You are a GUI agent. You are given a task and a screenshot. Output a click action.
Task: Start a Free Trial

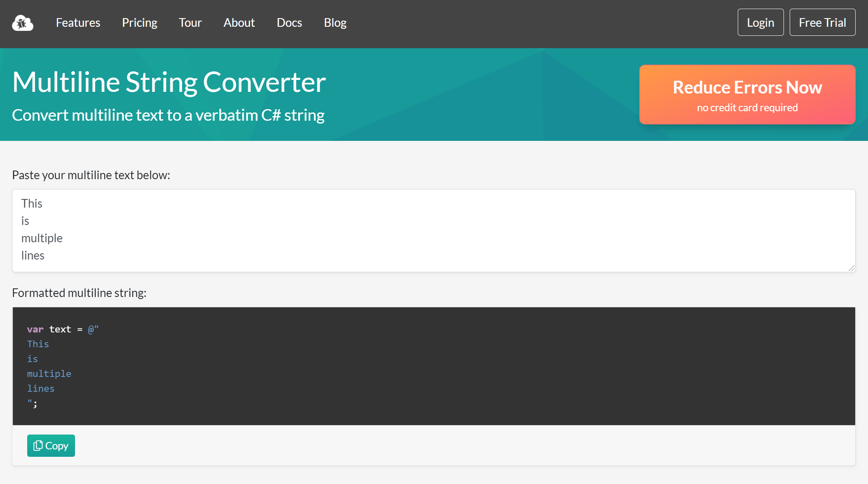pos(822,22)
